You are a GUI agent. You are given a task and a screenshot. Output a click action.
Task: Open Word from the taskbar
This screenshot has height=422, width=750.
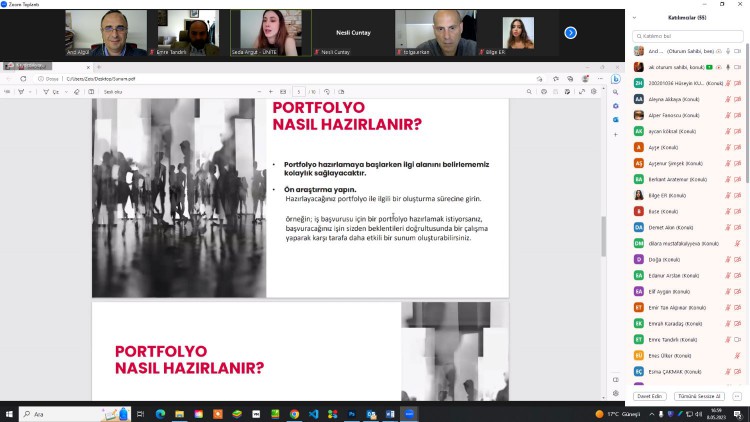pyautogui.click(x=390, y=414)
